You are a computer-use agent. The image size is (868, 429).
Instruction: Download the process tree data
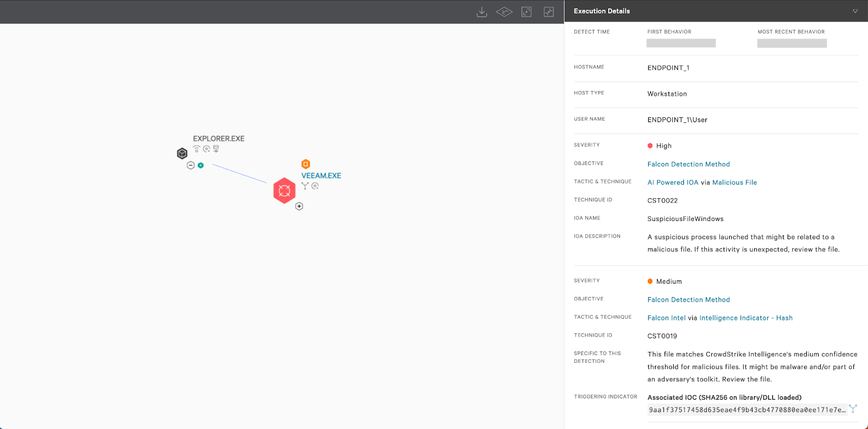[x=482, y=12]
